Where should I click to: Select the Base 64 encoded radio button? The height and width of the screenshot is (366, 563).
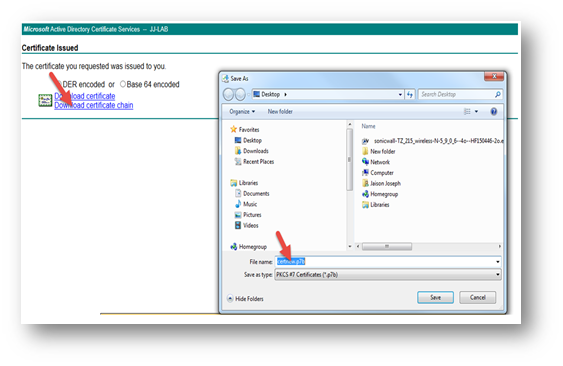pyautogui.click(x=123, y=84)
